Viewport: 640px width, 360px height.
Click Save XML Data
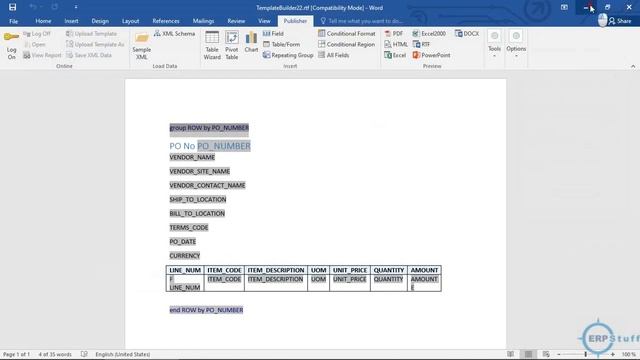point(89,55)
